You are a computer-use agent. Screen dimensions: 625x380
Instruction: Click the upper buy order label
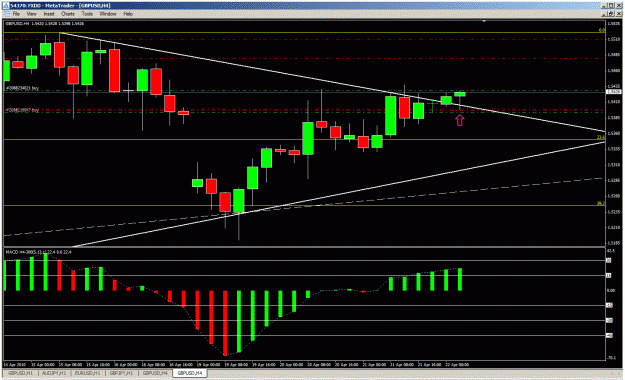click(x=22, y=88)
